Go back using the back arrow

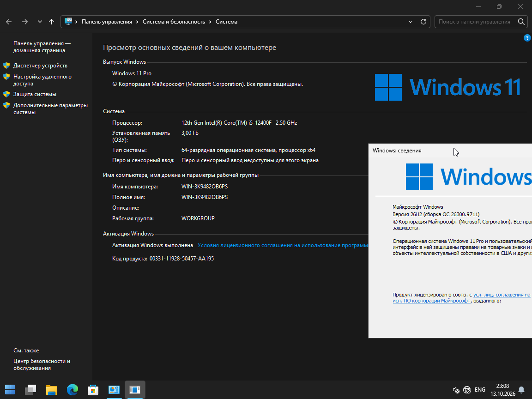(9, 22)
